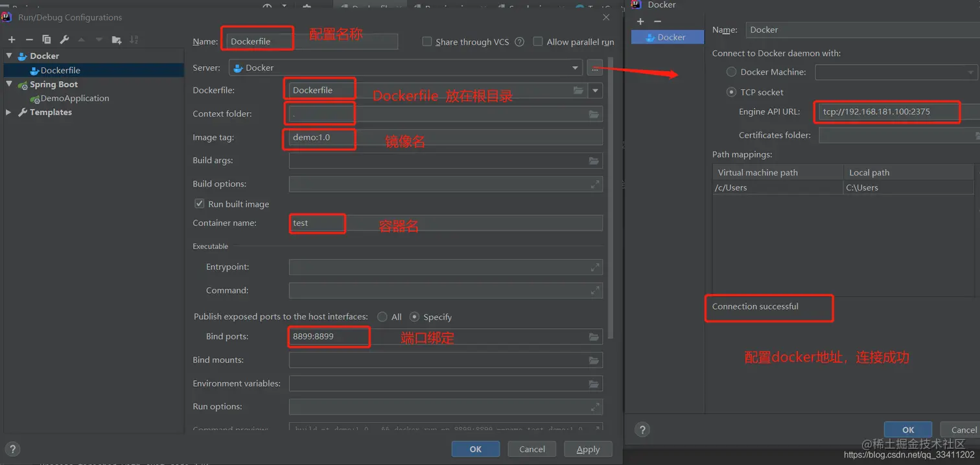The image size is (980, 465).
Task: Select DemoApplication configuration
Action: [75, 98]
